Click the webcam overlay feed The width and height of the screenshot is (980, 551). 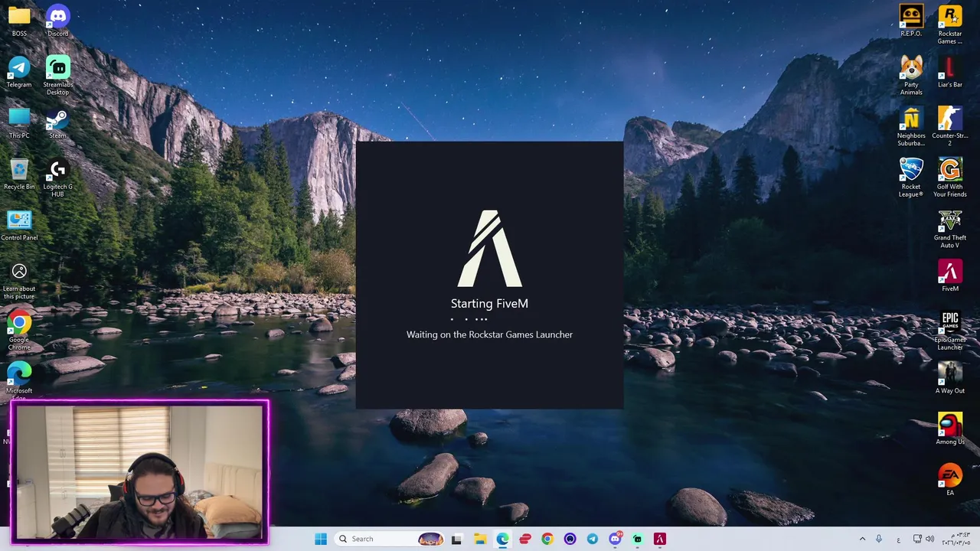click(x=140, y=471)
